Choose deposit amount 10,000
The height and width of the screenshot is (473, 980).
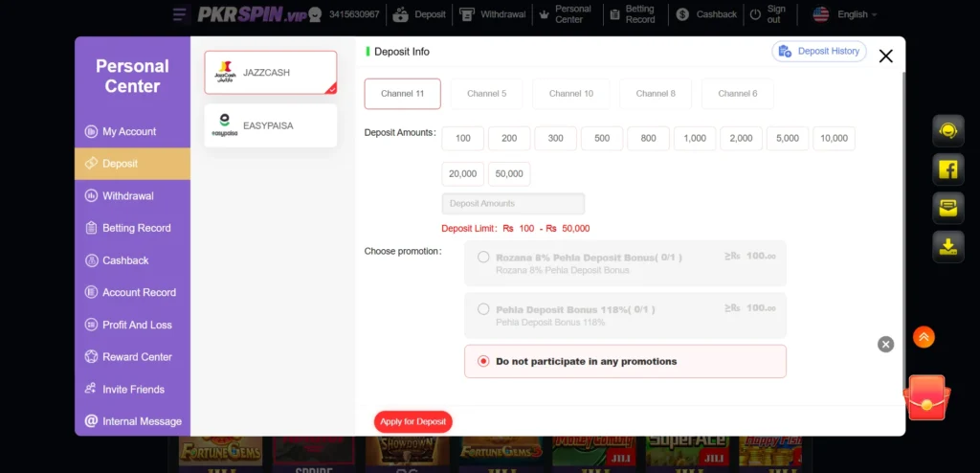point(835,138)
